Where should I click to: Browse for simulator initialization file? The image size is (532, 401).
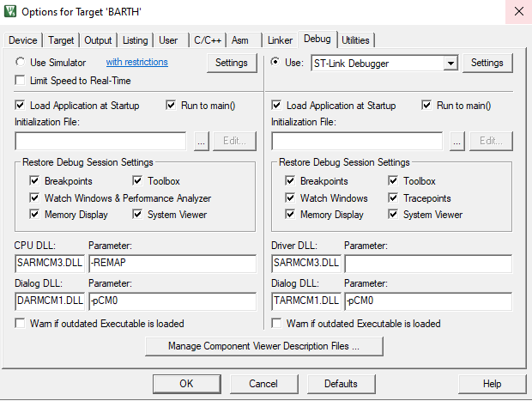coord(201,141)
